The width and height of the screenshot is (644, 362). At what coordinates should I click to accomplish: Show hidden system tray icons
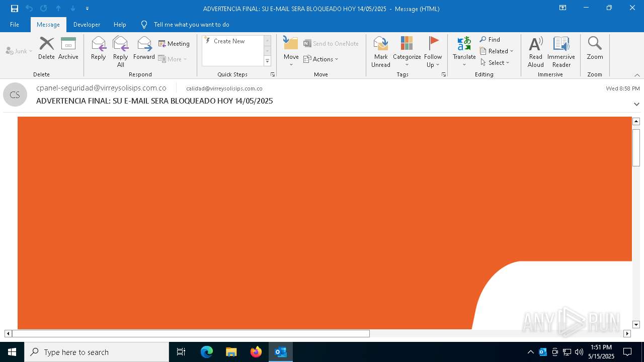pyautogui.click(x=531, y=352)
